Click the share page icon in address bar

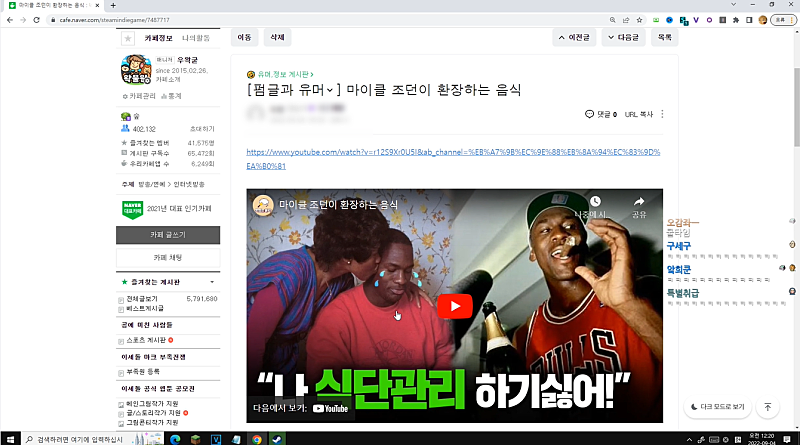click(626, 20)
